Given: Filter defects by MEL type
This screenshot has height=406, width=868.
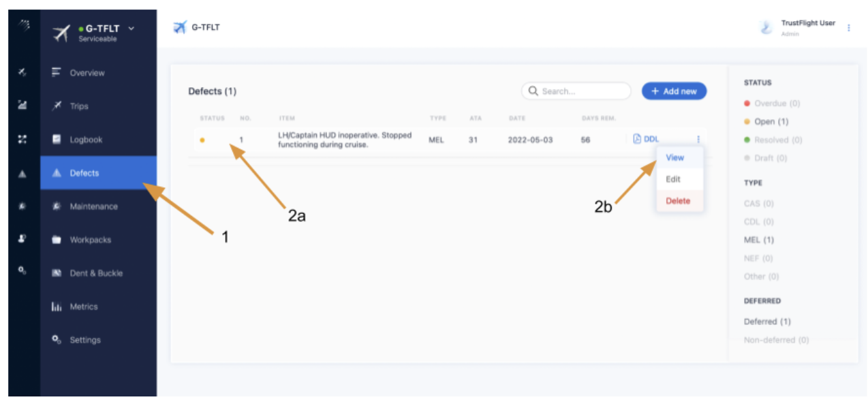Looking at the screenshot, I should (x=758, y=240).
